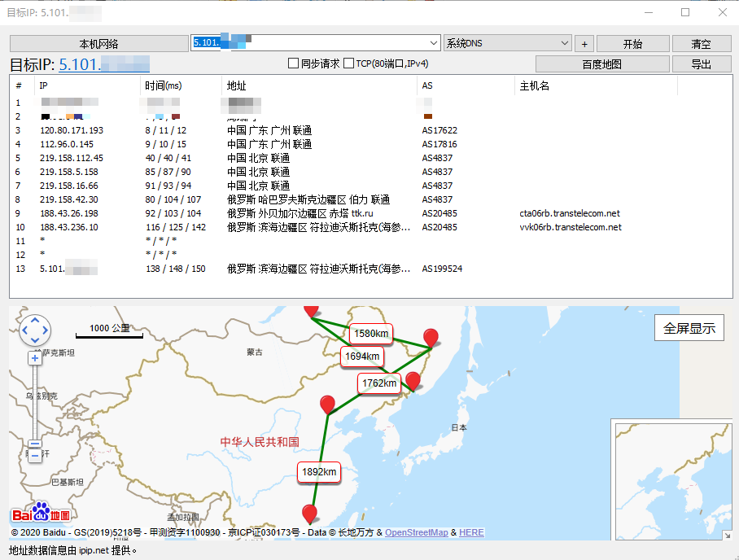Click the 开始 button to start trace
The height and width of the screenshot is (560, 739).
tap(632, 44)
